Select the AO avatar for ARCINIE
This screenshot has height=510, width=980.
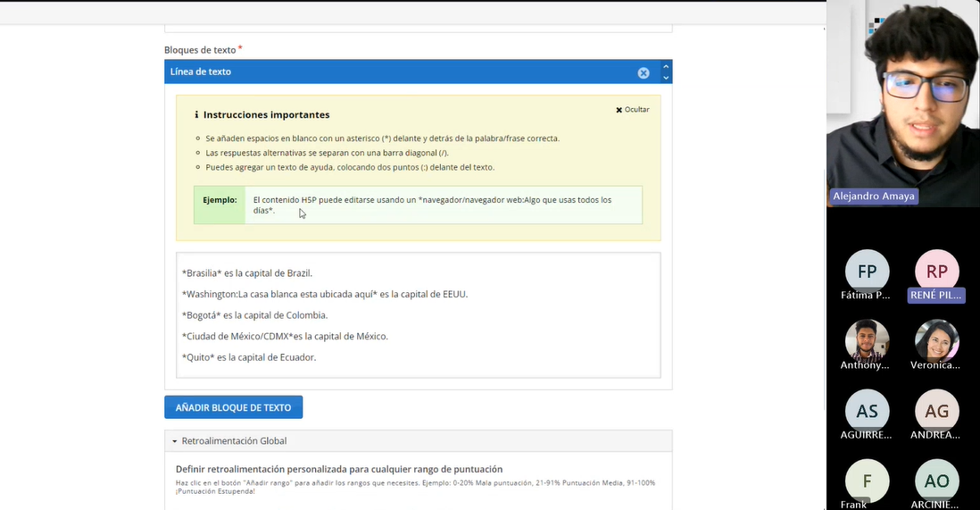(x=936, y=481)
